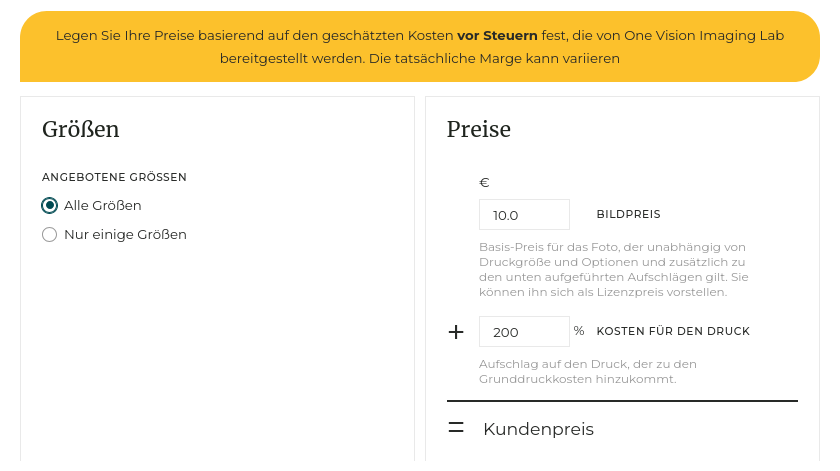Choose the "Nur einige Größen" radio option
This screenshot has height=471, width=840.
tap(50, 235)
